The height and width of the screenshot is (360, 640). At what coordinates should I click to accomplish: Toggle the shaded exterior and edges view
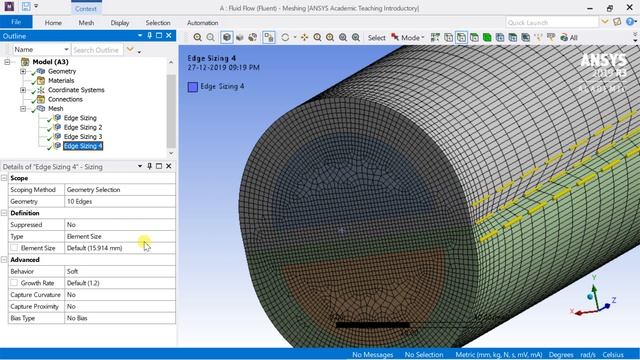click(227, 38)
